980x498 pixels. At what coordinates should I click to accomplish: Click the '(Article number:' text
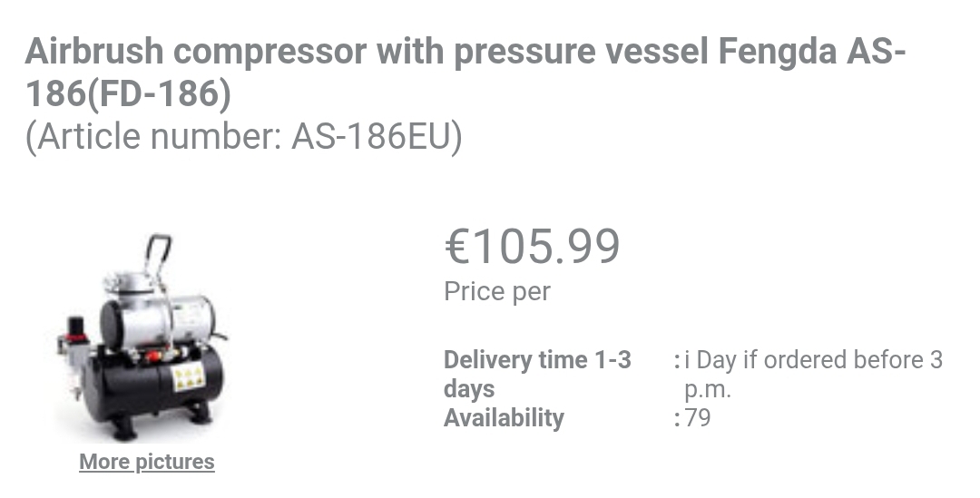(x=153, y=137)
